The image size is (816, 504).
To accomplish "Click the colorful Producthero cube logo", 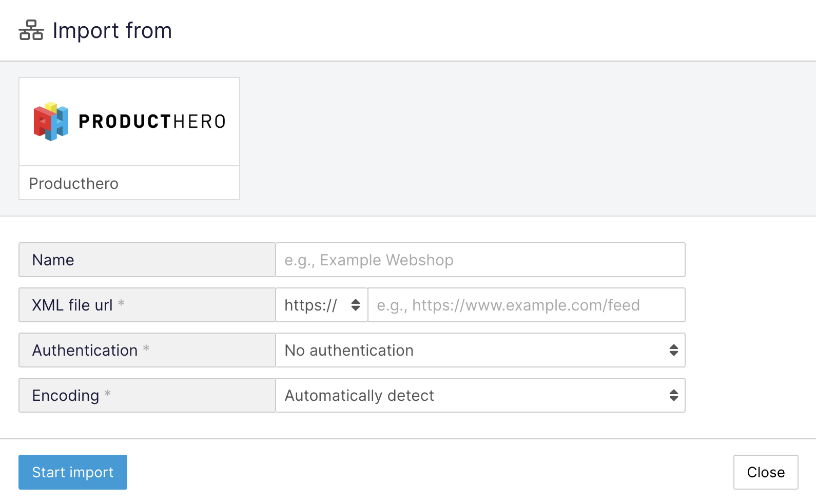I will (51, 121).
